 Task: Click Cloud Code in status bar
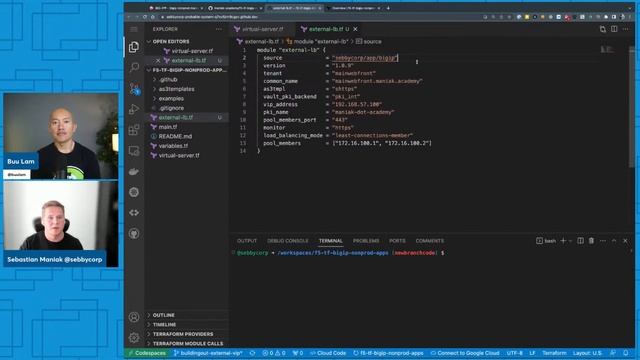pos(328,353)
